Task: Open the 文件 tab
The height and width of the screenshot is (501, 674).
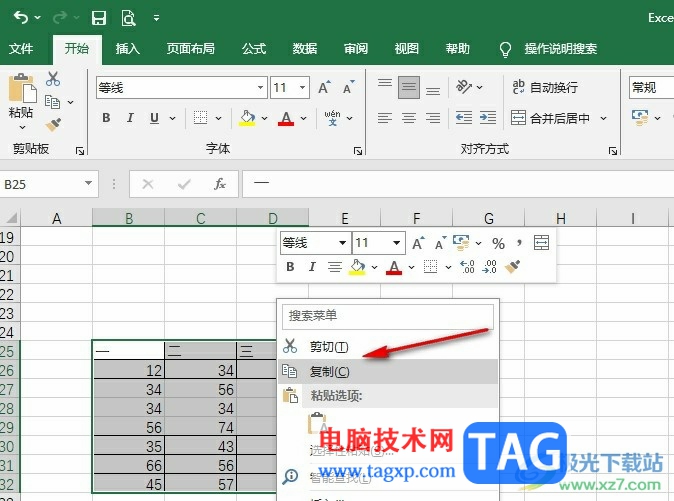Action: click(21, 49)
